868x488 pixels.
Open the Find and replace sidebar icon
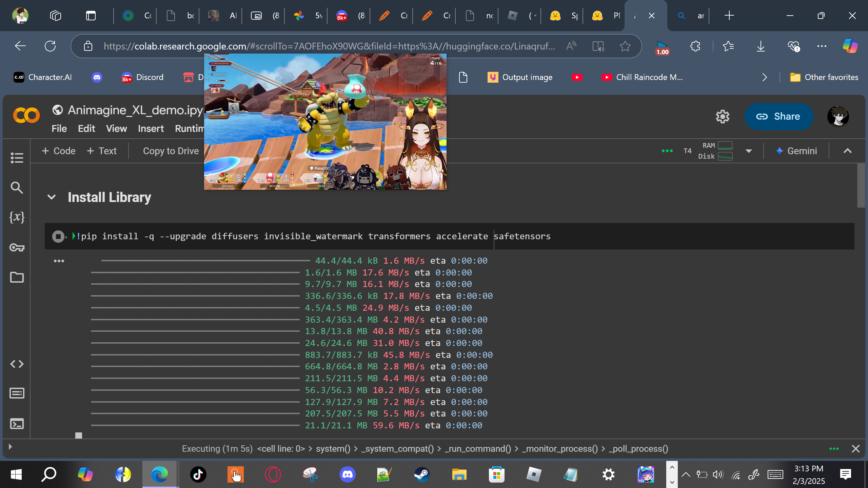(x=17, y=187)
